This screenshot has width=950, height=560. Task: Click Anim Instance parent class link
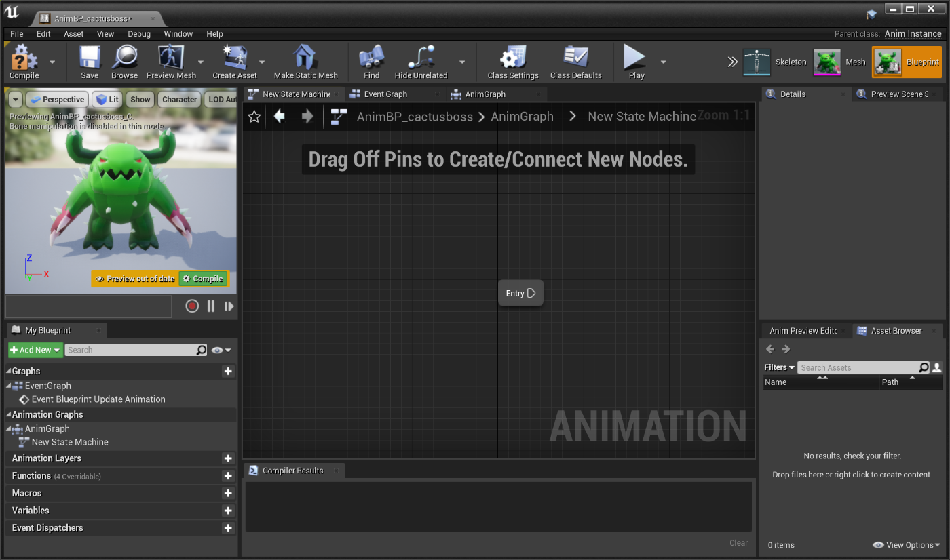click(x=913, y=34)
